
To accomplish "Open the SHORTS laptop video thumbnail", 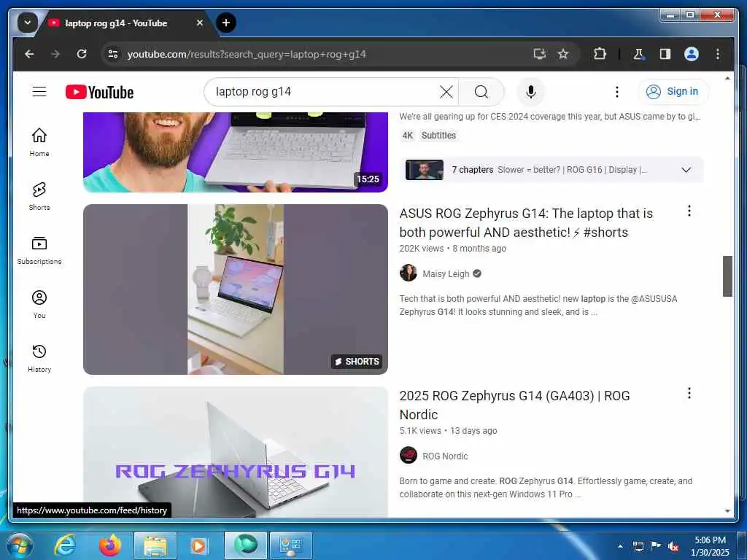I will coord(236,289).
